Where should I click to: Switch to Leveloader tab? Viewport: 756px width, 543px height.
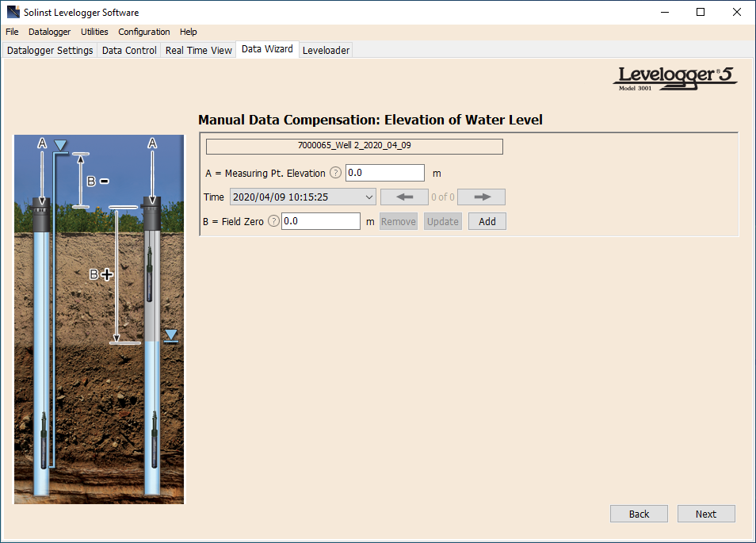point(326,50)
